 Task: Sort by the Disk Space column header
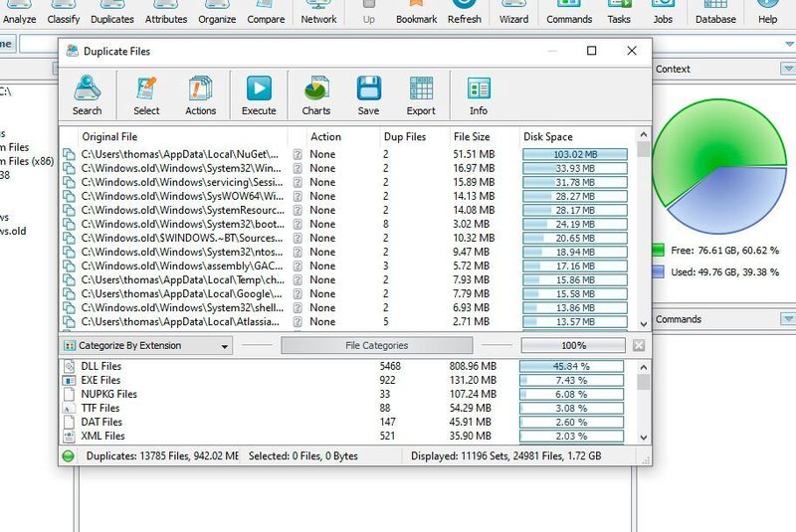coord(547,137)
